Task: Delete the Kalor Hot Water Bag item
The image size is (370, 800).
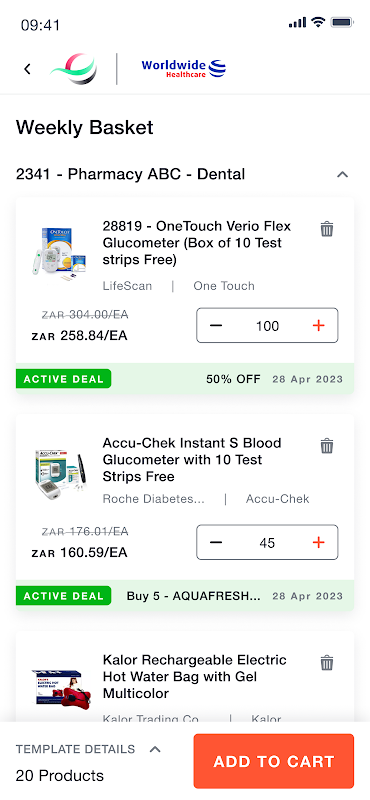Action: coord(327,663)
